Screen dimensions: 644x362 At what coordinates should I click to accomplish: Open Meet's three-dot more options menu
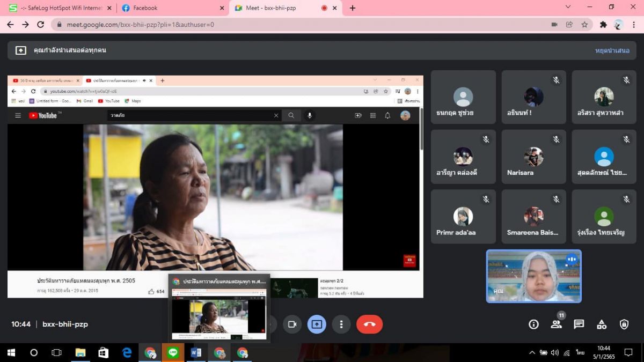point(341,324)
